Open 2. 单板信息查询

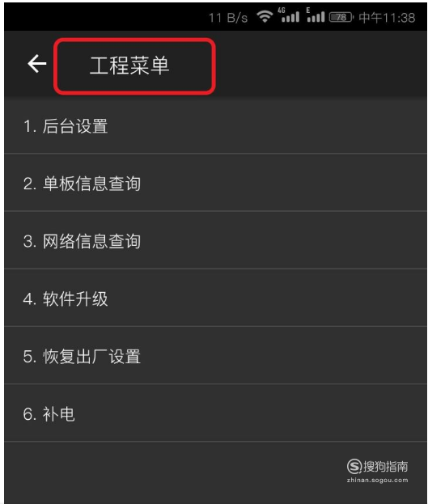tap(215, 184)
